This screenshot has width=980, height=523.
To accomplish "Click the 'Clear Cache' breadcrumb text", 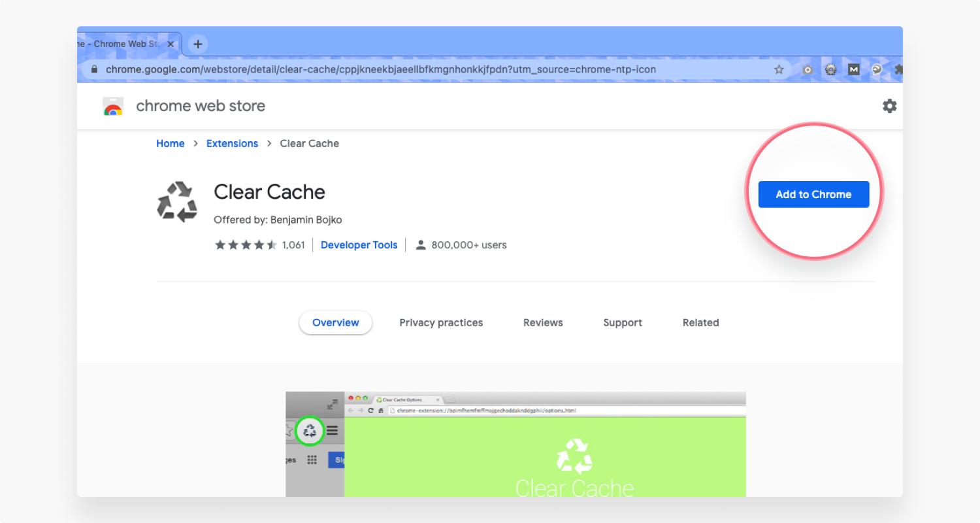I will click(310, 144).
